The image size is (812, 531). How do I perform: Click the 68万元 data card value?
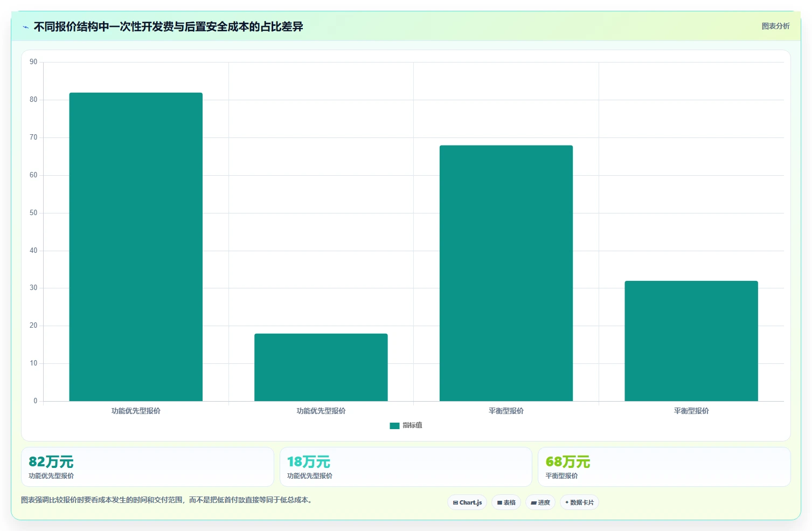point(567,462)
